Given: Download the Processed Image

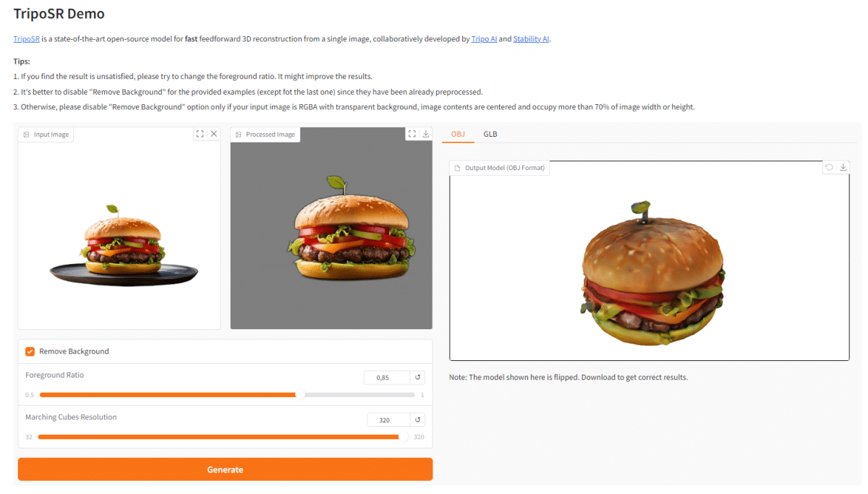Looking at the screenshot, I should [426, 134].
